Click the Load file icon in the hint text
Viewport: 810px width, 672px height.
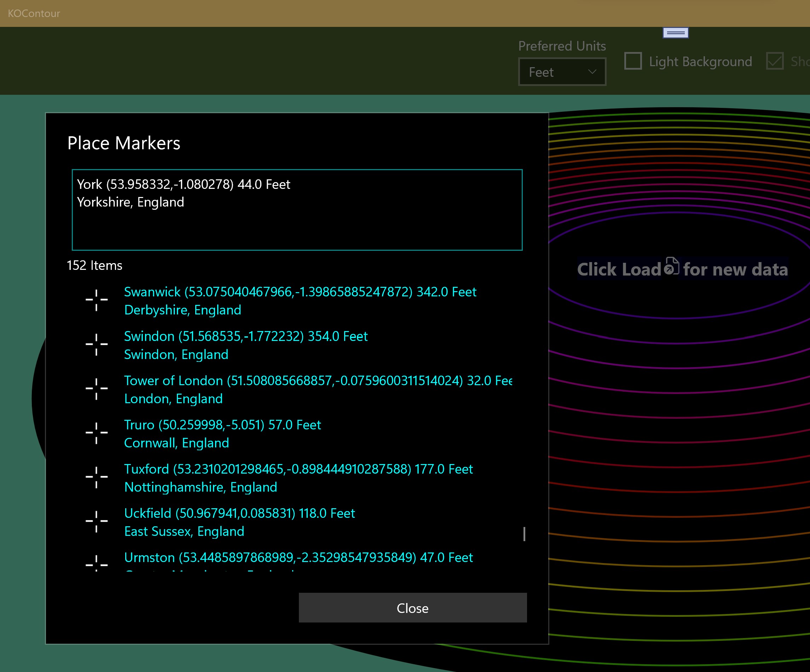(x=672, y=266)
